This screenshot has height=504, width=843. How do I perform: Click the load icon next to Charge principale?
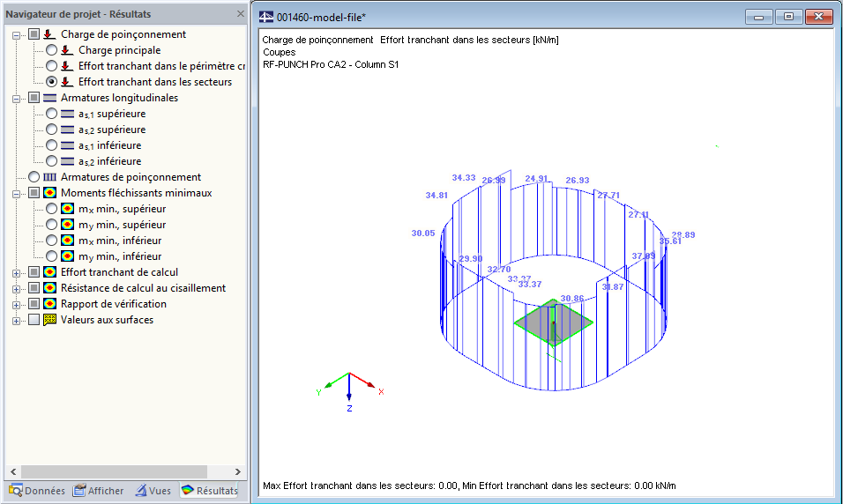point(67,50)
